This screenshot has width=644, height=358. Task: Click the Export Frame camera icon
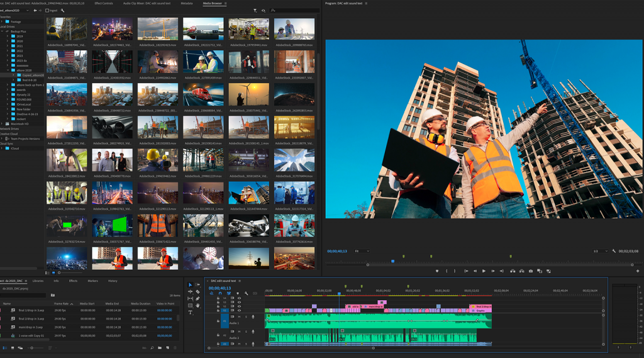531,271
